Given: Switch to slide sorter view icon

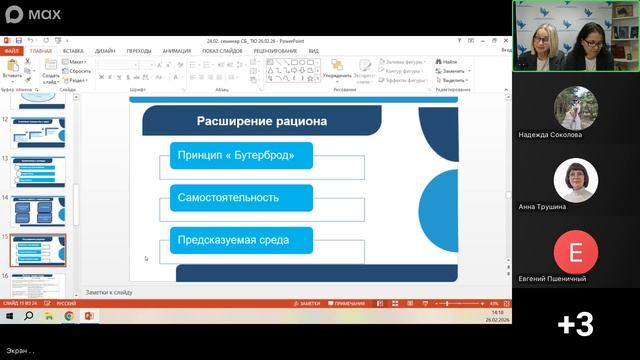Looking at the screenshot, I should [x=395, y=304].
